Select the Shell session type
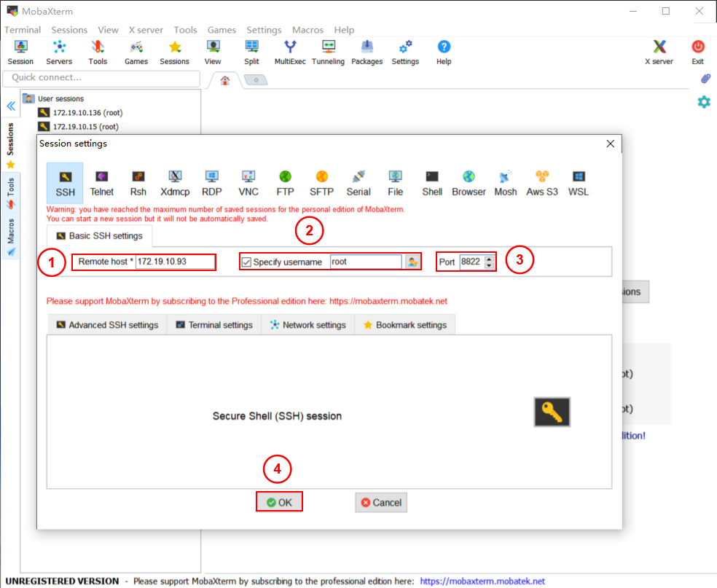The image size is (717, 588). [432, 183]
